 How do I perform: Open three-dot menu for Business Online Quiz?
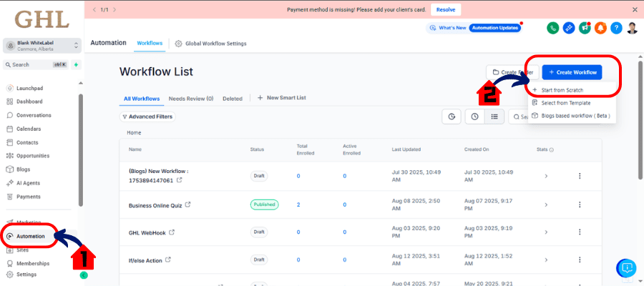580,204
